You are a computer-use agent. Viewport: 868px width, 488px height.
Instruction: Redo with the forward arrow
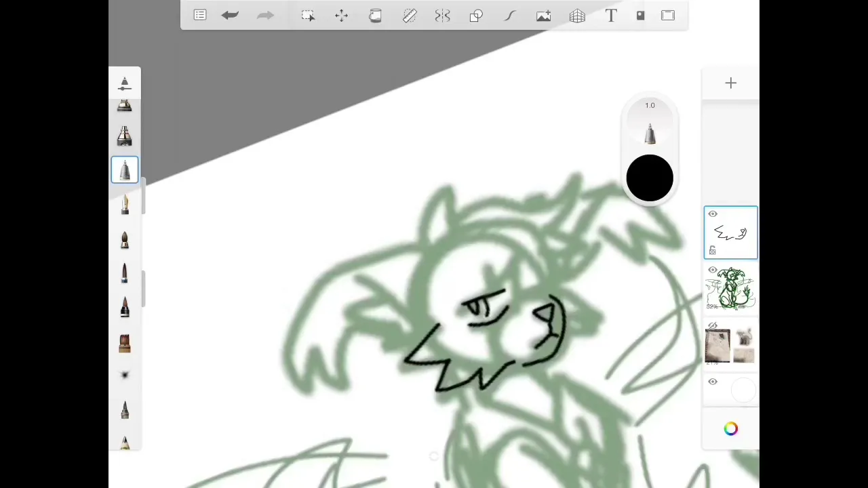pyautogui.click(x=265, y=15)
